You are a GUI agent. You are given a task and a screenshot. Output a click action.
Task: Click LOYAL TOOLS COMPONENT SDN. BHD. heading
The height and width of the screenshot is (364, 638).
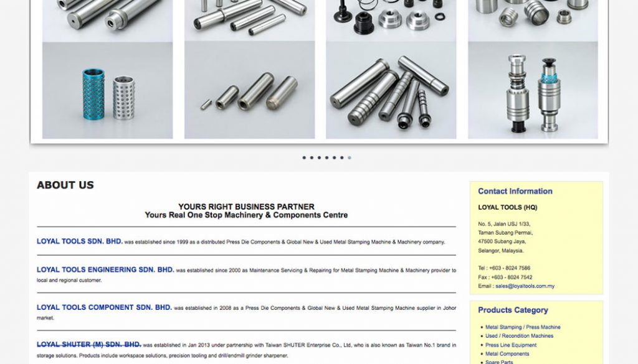coord(104,307)
